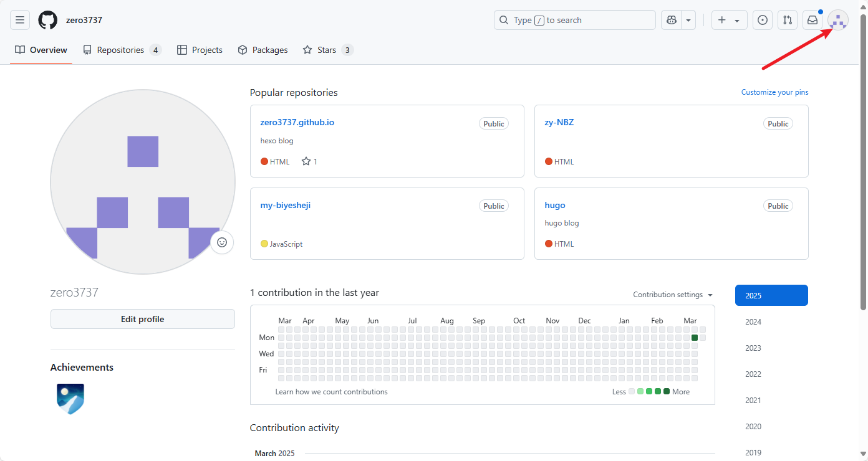Open Copilot chat icon in header
This screenshot has width=868, height=461.
tap(672, 20)
